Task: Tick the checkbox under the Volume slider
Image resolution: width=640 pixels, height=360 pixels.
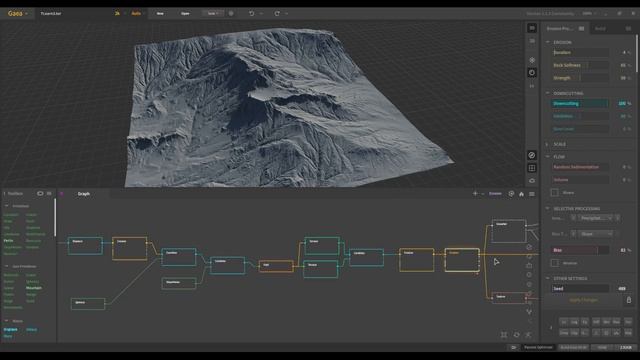Action: (554, 193)
